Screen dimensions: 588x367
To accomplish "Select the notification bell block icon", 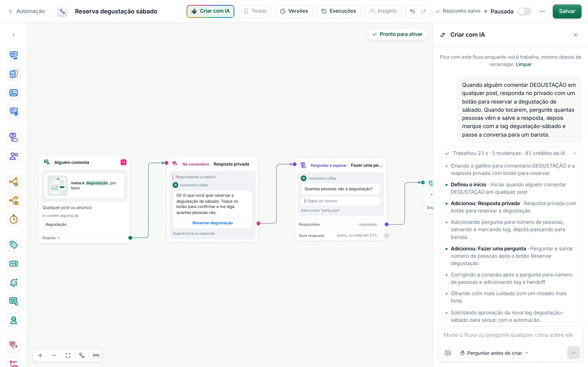I will [x=14, y=283].
